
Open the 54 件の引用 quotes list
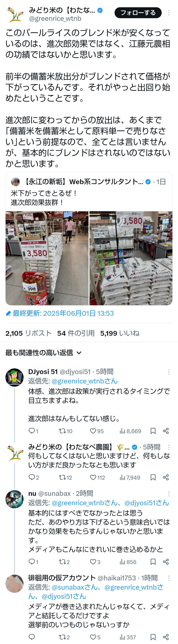[x=76, y=333]
